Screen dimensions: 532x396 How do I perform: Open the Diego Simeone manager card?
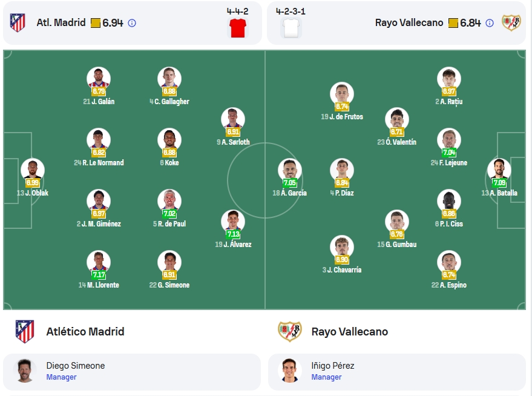(x=132, y=372)
